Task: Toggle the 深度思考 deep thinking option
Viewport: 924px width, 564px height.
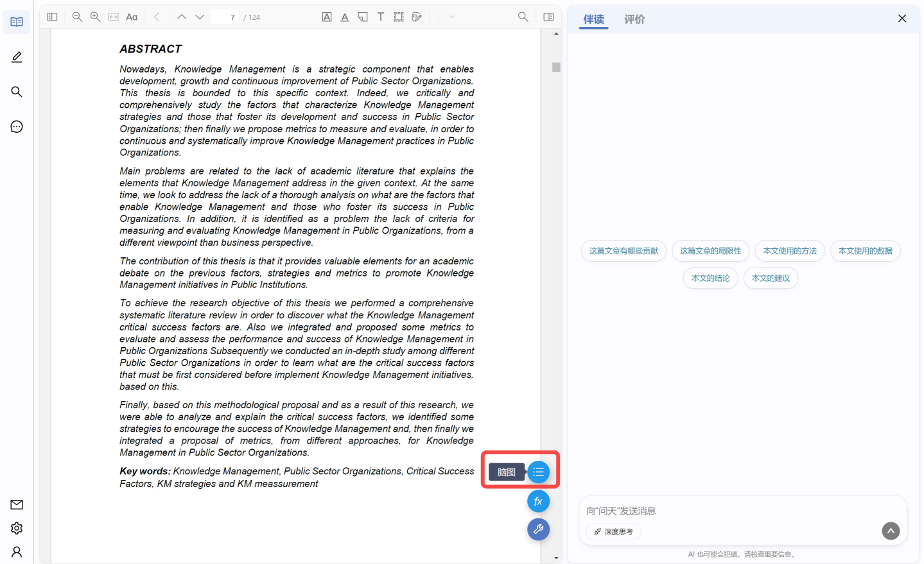Action: click(614, 531)
